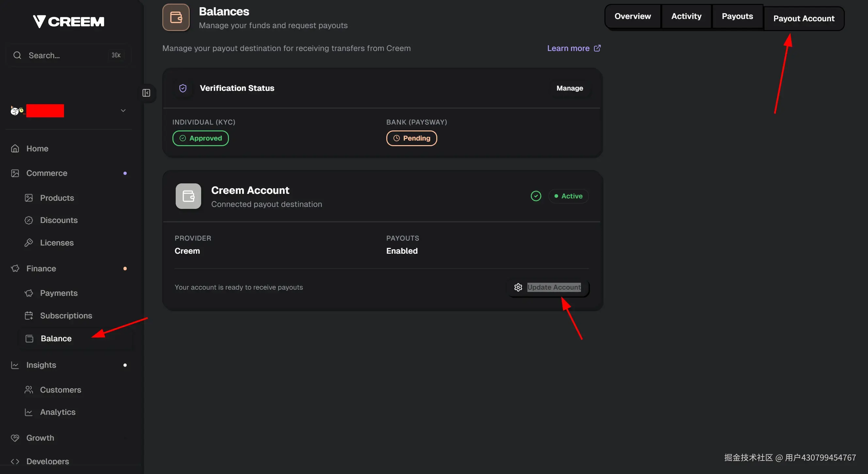Open Customers in the sidebar
The height and width of the screenshot is (474, 868).
pyautogui.click(x=75, y=390)
